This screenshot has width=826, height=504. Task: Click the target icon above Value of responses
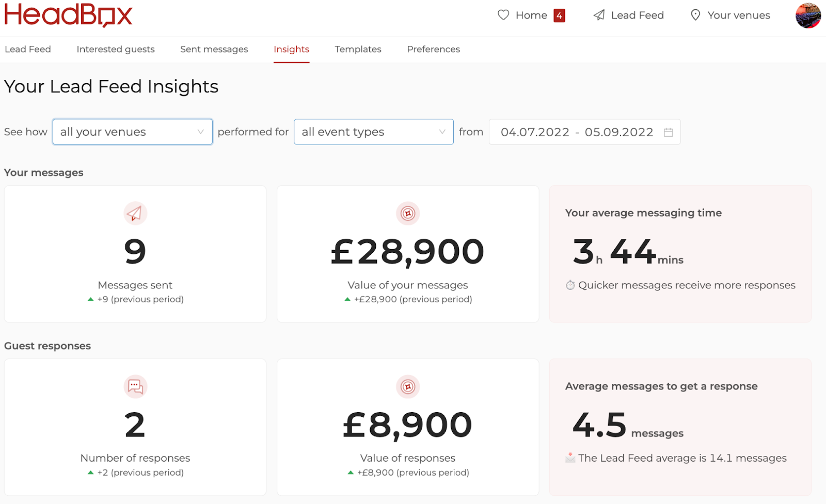click(x=408, y=386)
